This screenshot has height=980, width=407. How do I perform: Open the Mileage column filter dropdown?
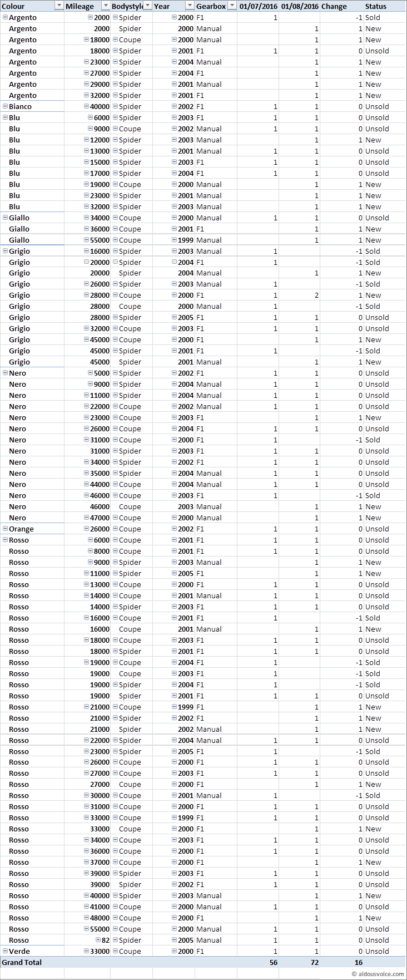coord(106,6)
